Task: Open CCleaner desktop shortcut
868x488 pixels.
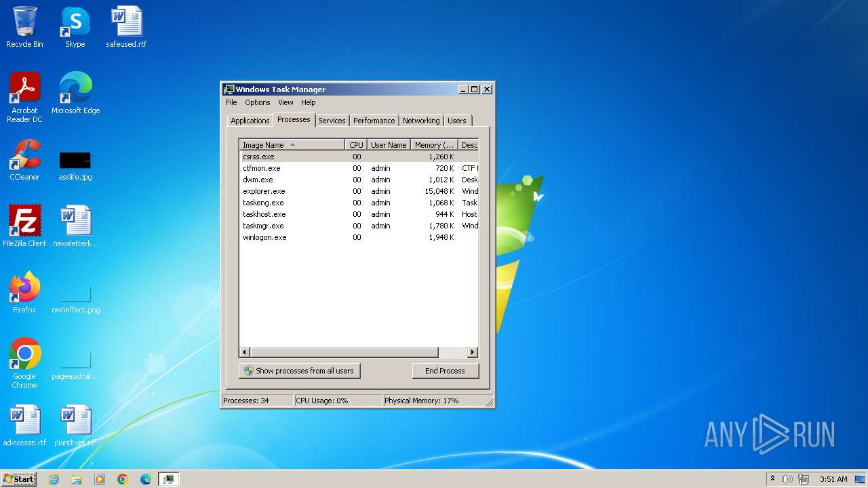Action: click(x=24, y=160)
